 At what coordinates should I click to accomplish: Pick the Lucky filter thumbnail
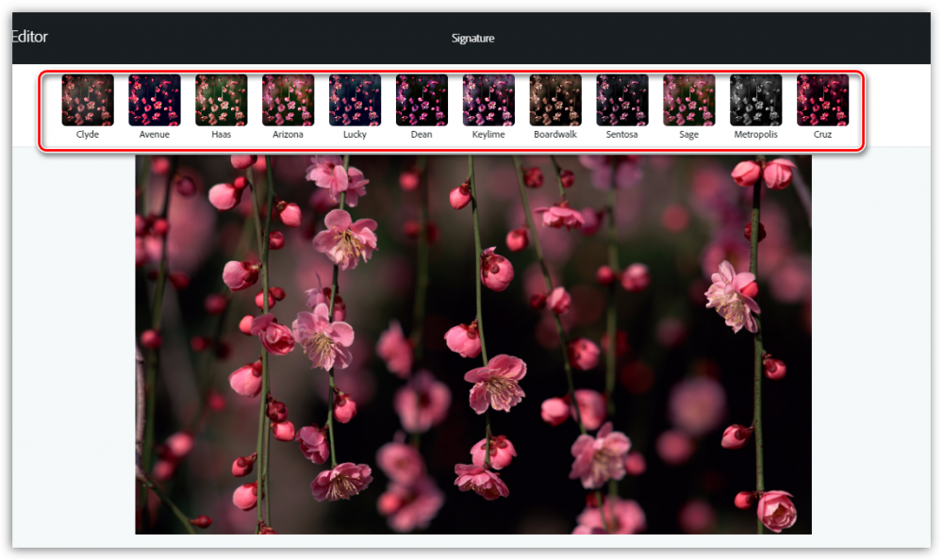[x=355, y=100]
